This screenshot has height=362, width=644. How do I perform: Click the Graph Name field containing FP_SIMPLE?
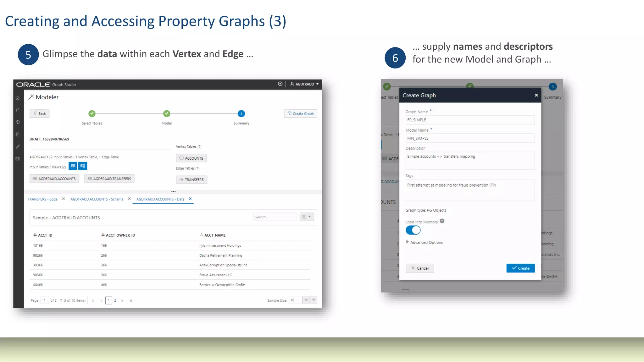click(x=470, y=120)
